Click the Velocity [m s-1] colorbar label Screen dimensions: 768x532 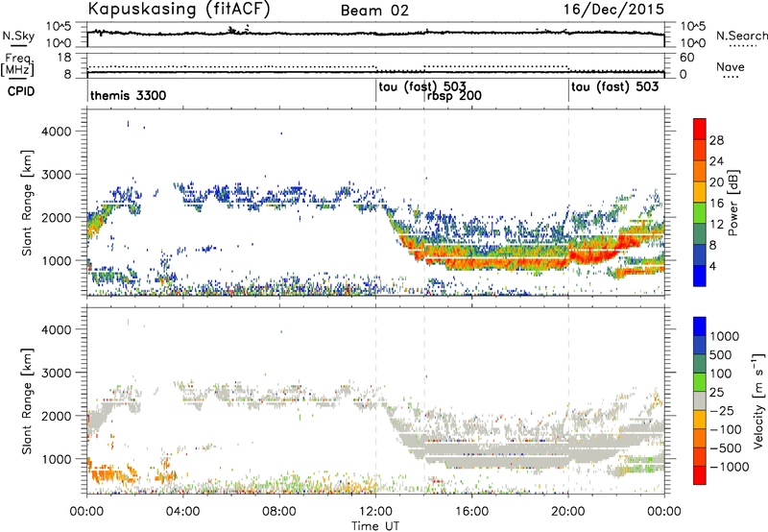point(758,401)
